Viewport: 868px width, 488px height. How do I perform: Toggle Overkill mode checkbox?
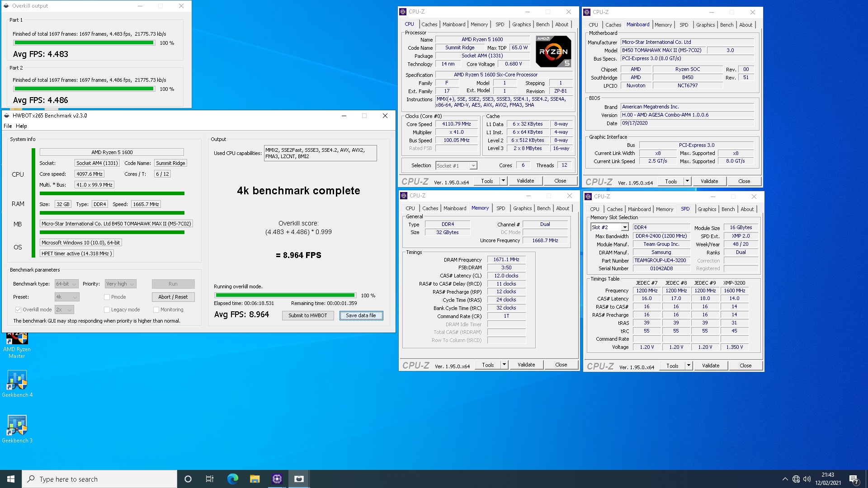click(x=18, y=310)
